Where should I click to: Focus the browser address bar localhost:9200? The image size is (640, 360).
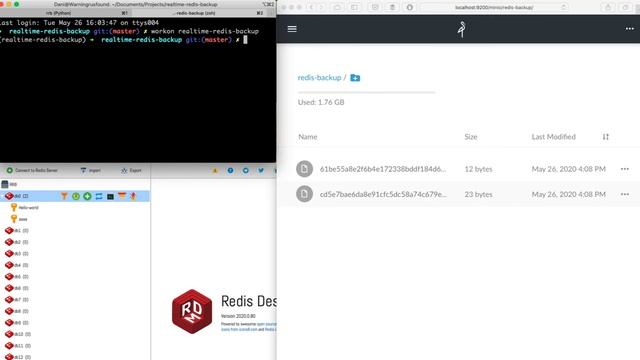pyautogui.click(x=494, y=7)
